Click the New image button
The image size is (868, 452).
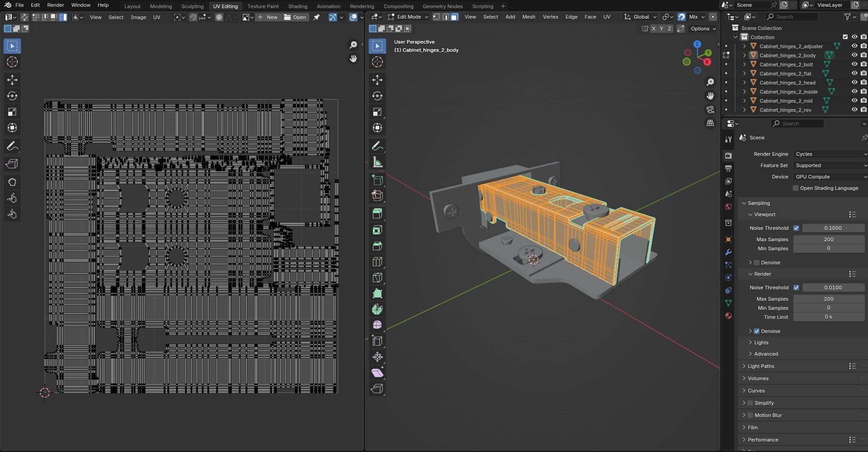pos(268,17)
